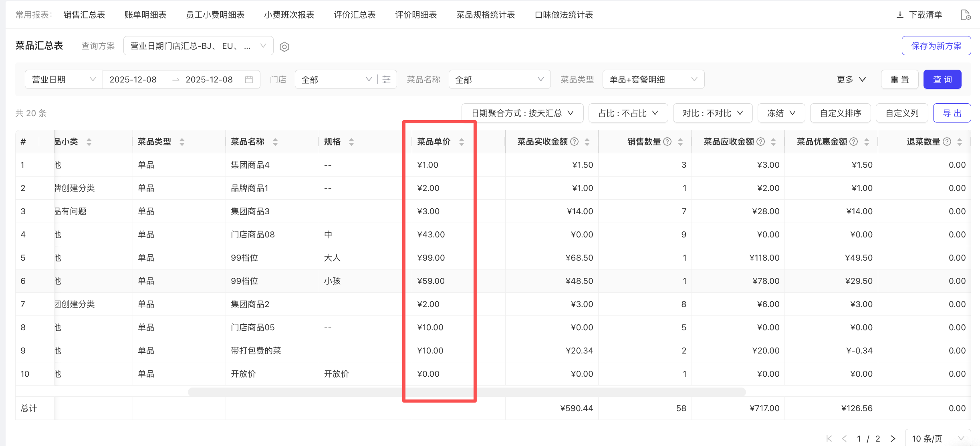Click help icon next to 销售数量
Viewport: 980px width, 446px height.
[667, 142]
